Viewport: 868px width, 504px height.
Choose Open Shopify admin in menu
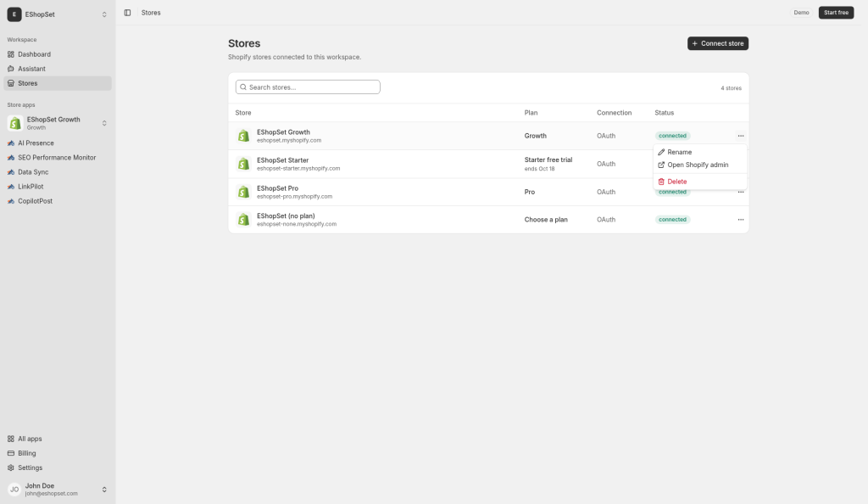click(x=699, y=165)
